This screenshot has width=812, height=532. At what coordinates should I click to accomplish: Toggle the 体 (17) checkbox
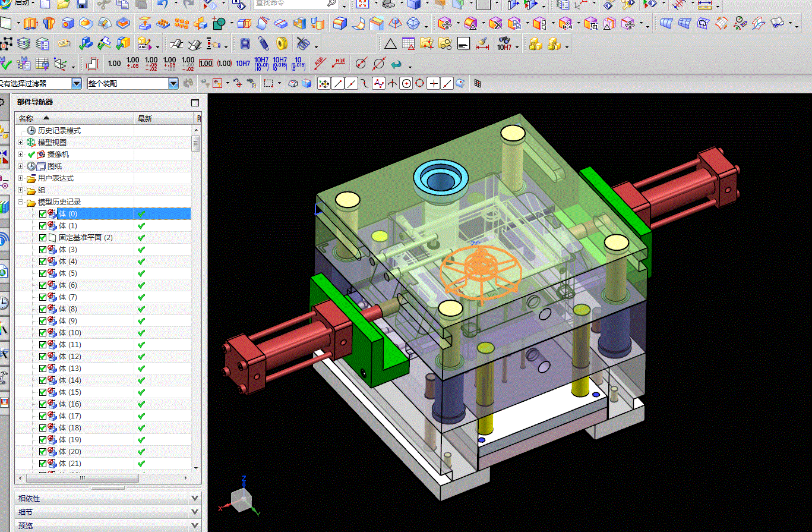point(43,416)
